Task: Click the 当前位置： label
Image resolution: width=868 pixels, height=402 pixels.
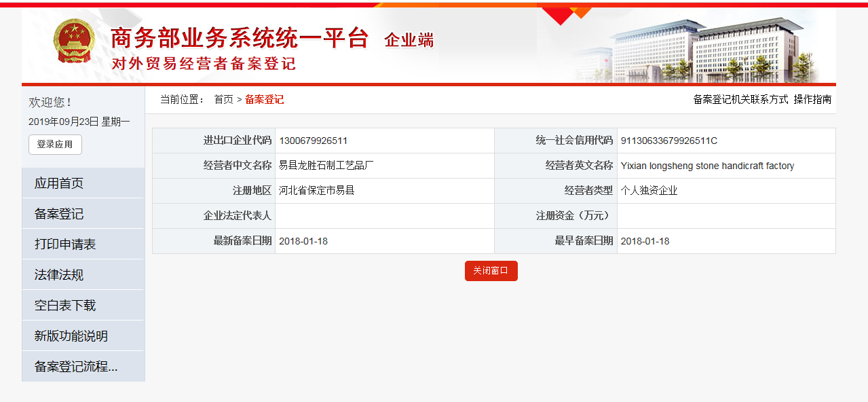Action: coord(183,100)
